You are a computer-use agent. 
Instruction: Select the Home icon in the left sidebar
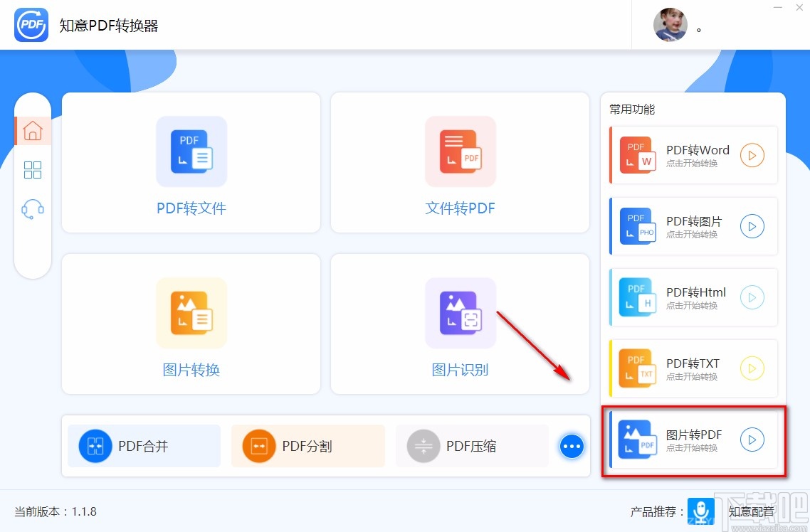coord(32,130)
